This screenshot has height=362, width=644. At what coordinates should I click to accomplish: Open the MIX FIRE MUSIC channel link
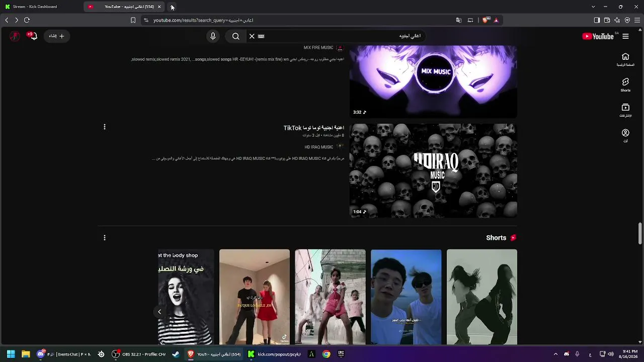[x=318, y=48]
